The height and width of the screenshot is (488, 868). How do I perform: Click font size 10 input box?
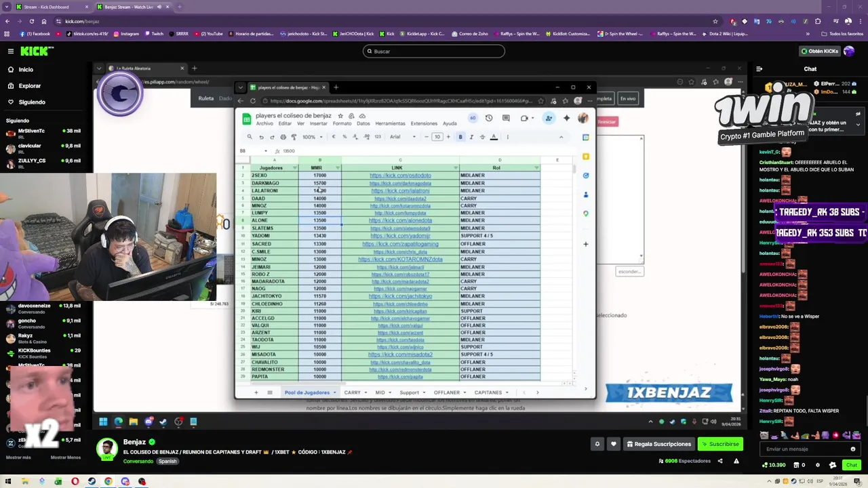(x=437, y=137)
